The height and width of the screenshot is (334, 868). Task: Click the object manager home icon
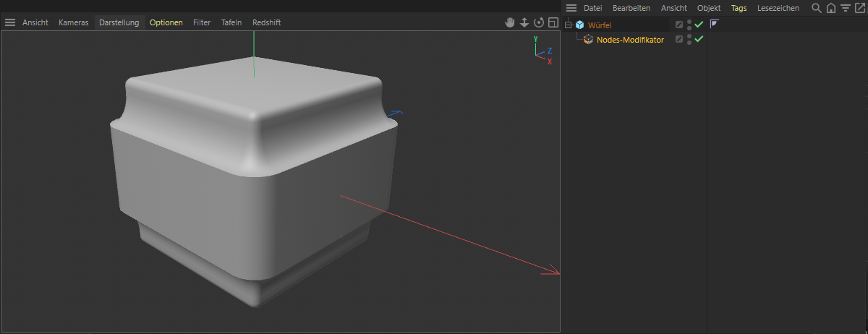coord(831,8)
